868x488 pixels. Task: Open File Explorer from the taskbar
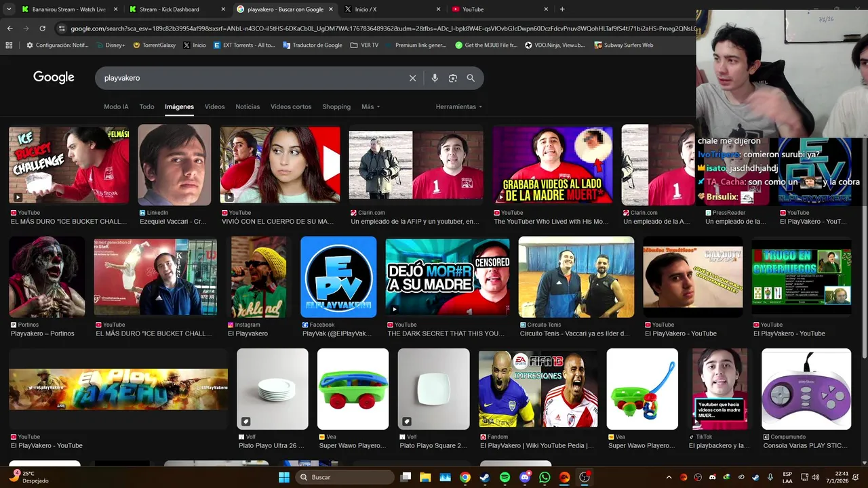tap(425, 477)
